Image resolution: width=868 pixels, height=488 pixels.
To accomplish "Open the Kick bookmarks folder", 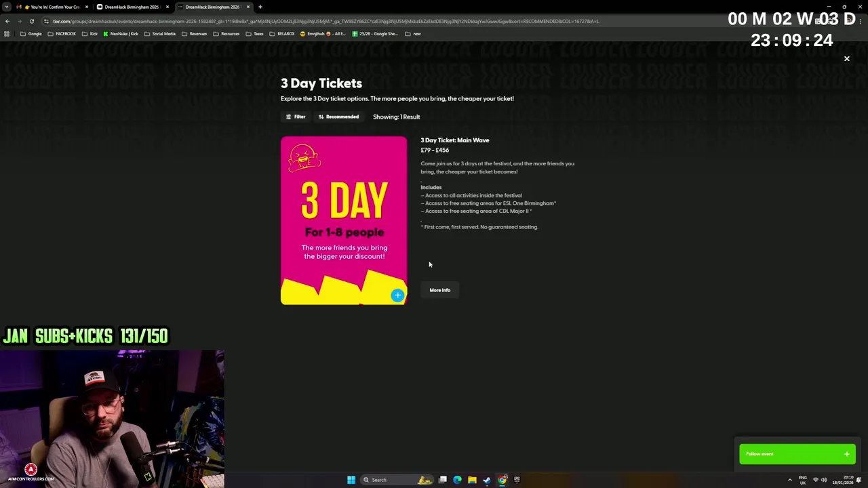I will (89, 34).
